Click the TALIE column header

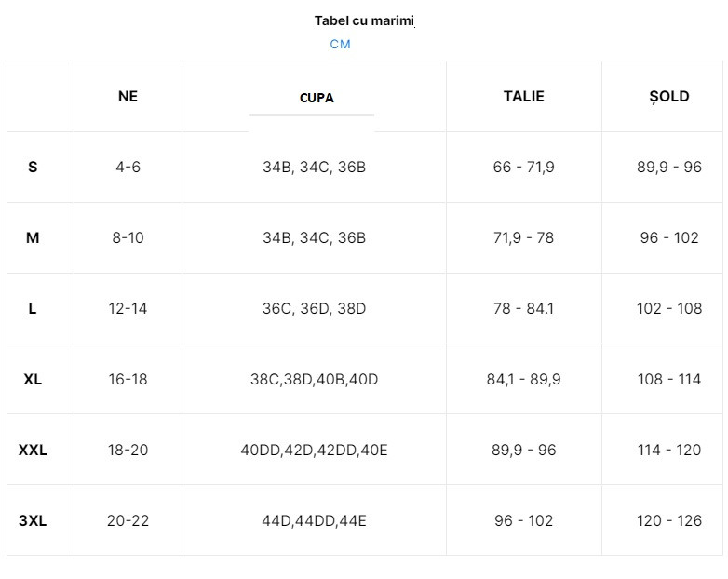coord(524,96)
